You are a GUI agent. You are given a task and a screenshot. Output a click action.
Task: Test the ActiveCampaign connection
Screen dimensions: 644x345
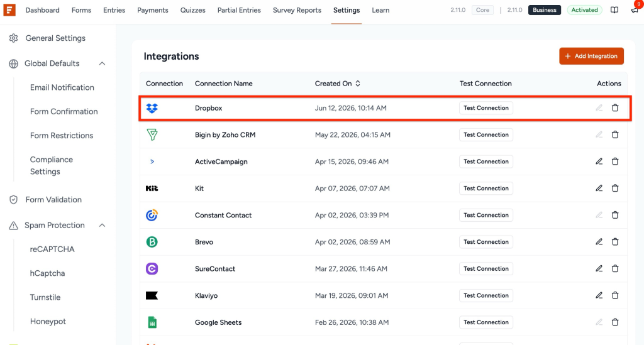tap(486, 162)
